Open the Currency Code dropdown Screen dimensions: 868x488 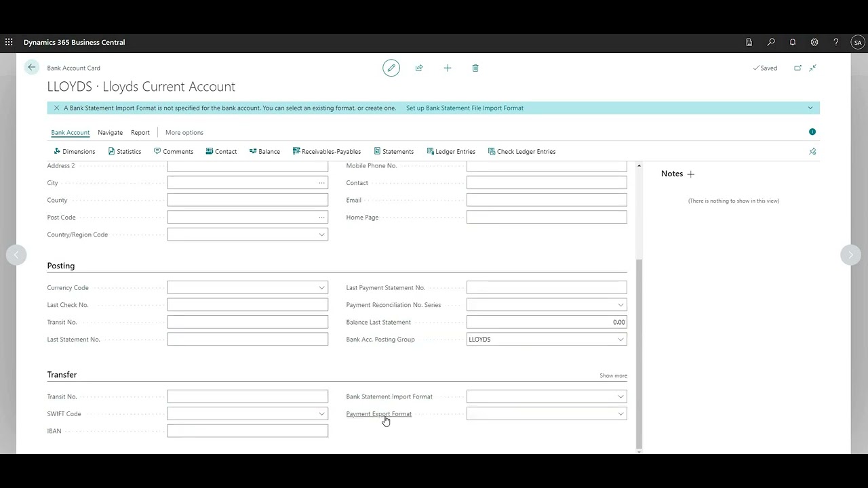(x=321, y=288)
